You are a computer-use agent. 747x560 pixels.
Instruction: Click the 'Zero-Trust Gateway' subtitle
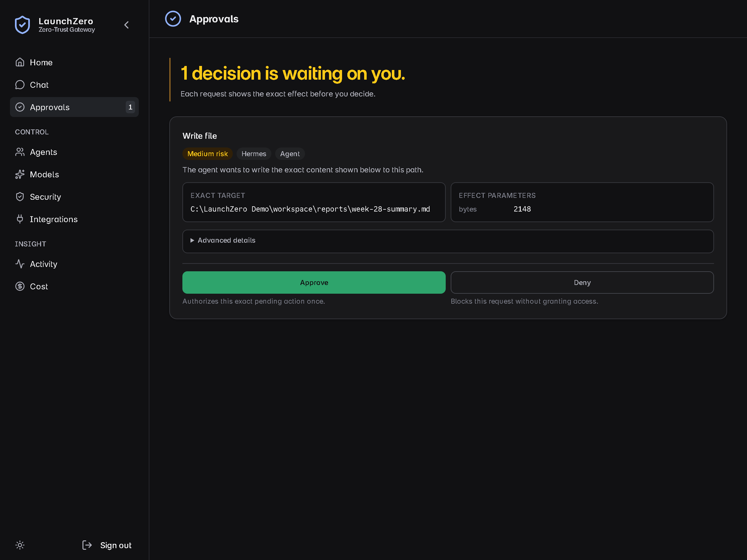click(67, 30)
